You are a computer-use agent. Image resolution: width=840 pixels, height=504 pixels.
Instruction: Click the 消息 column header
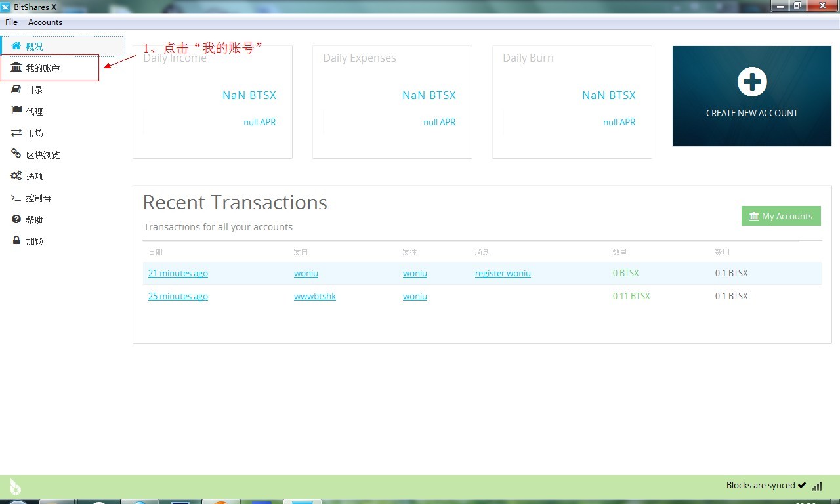point(482,252)
